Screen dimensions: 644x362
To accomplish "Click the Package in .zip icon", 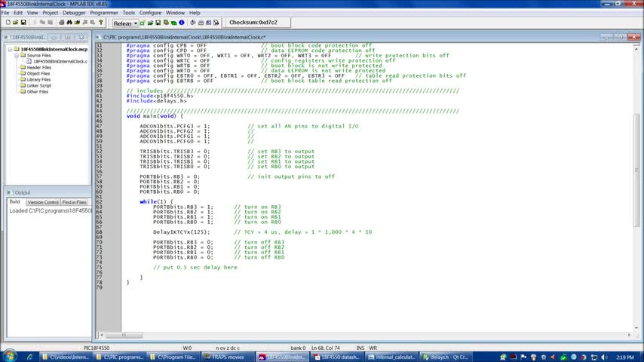I will pyautogui.click(x=173, y=23).
